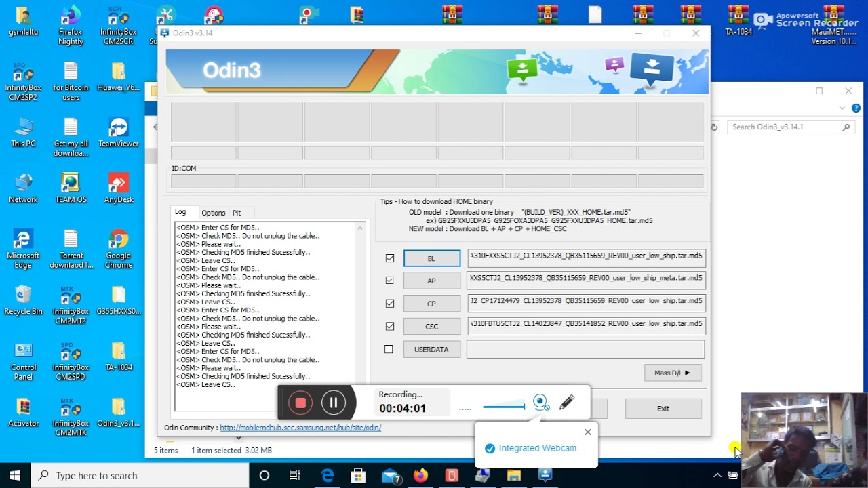Image resolution: width=868 pixels, height=488 pixels.
Task: Switch to the Options tab
Action: click(213, 213)
